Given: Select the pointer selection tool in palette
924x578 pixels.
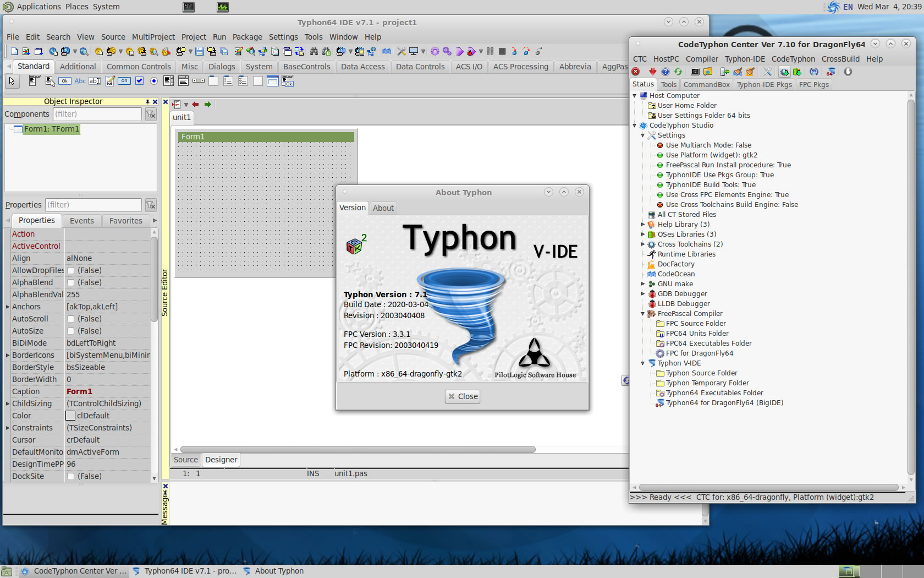Looking at the screenshot, I should tap(12, 81).
